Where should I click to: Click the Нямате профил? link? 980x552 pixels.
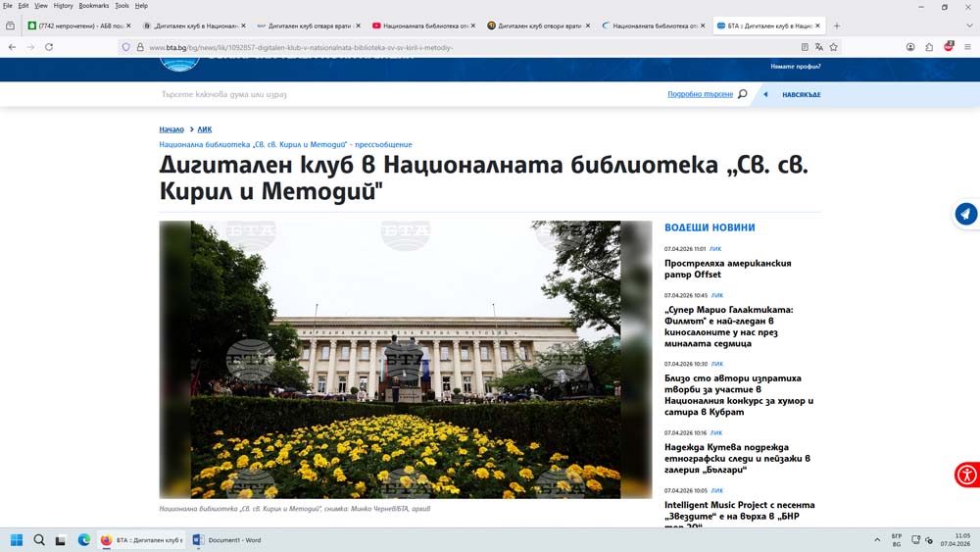796,67
